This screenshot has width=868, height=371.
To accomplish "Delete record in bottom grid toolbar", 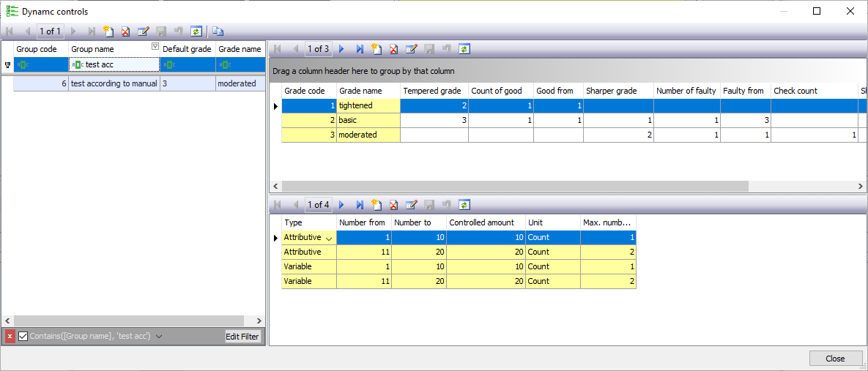I will click(393, 205).
